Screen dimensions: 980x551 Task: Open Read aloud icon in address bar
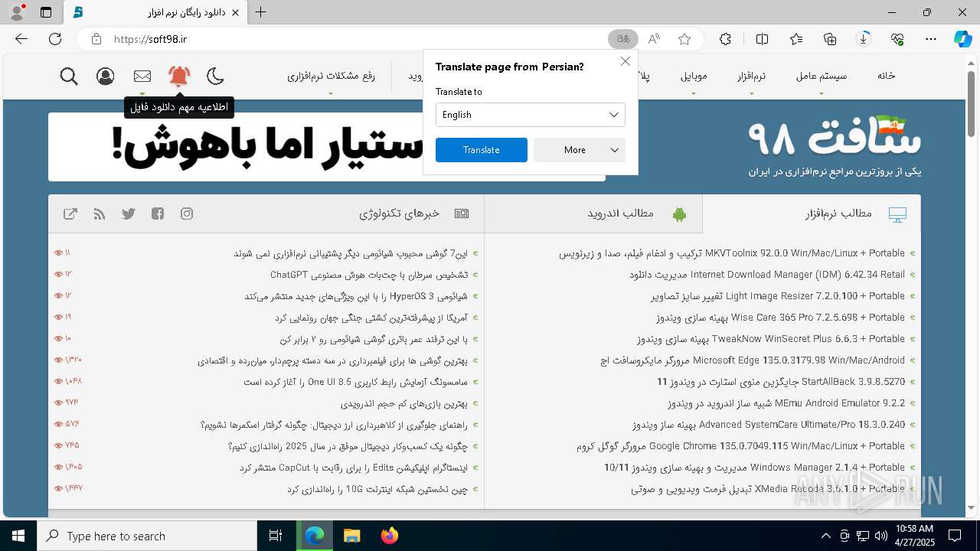[x=654, y=39]
